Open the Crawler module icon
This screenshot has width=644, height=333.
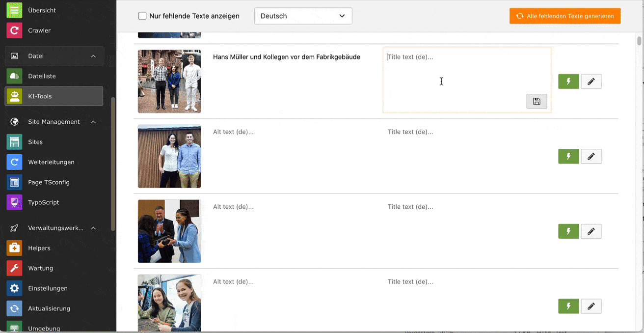click(x=15, y=30)
